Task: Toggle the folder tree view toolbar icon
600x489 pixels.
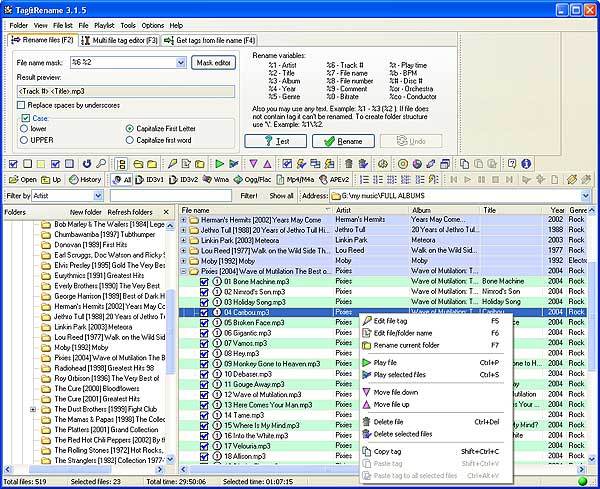Action: pyautogui.click(x=122, y=164)
